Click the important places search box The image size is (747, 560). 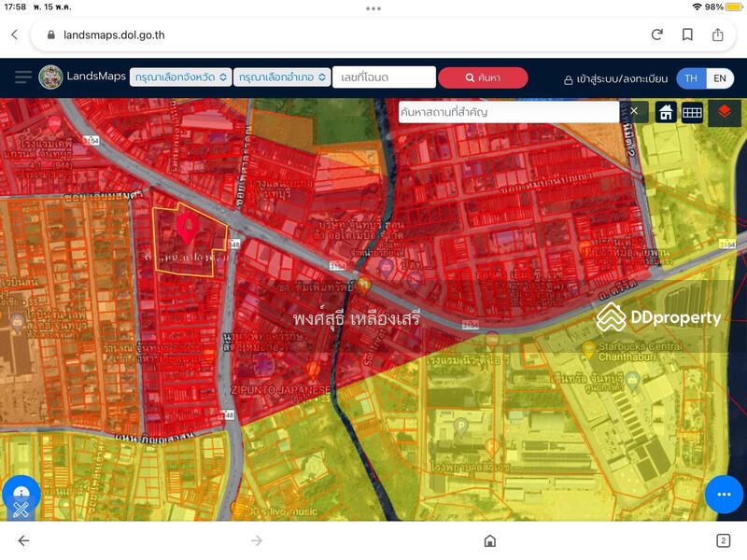509,112
